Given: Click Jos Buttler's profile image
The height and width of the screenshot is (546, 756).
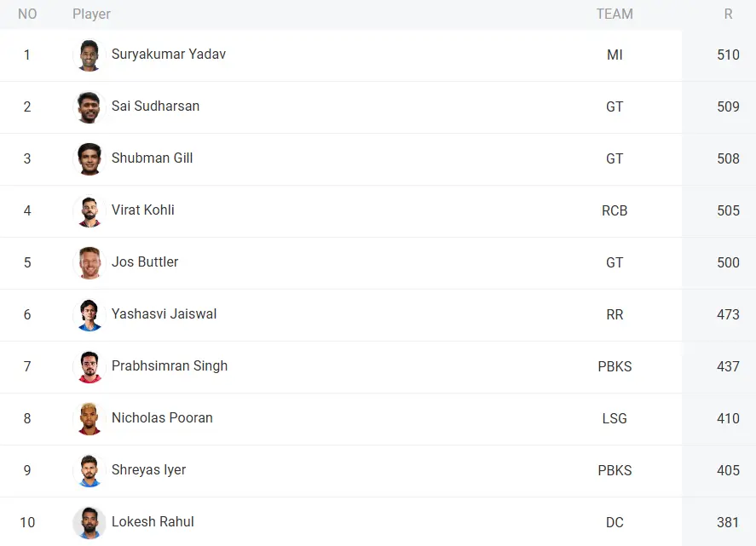Looking at the screenshot, I should coord(89,262).
